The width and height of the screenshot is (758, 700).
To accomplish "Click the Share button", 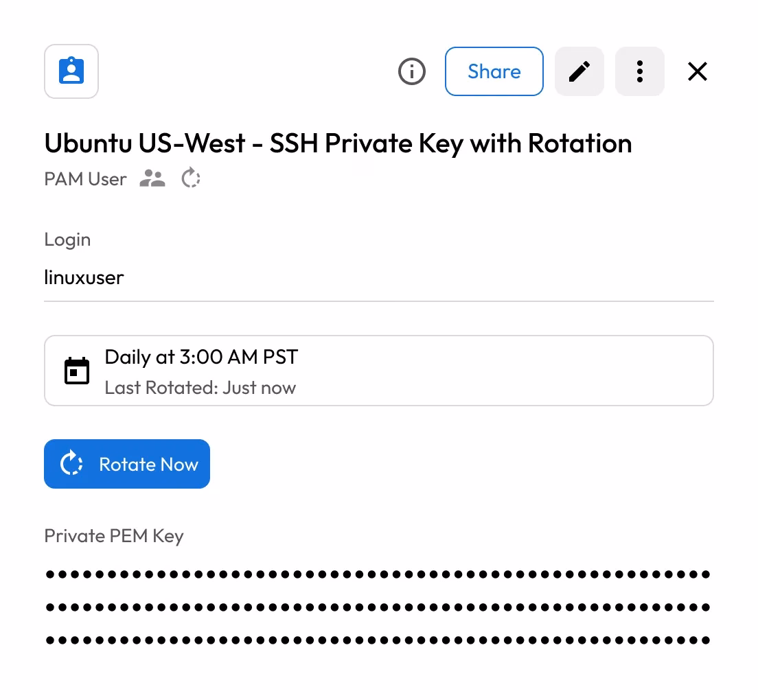I will coord(494,71).
